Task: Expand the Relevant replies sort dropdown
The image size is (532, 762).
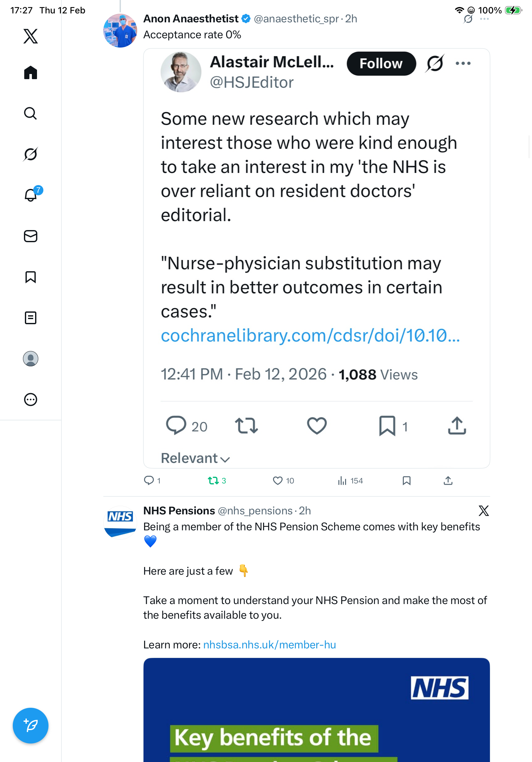Action: tap(196, 458)
